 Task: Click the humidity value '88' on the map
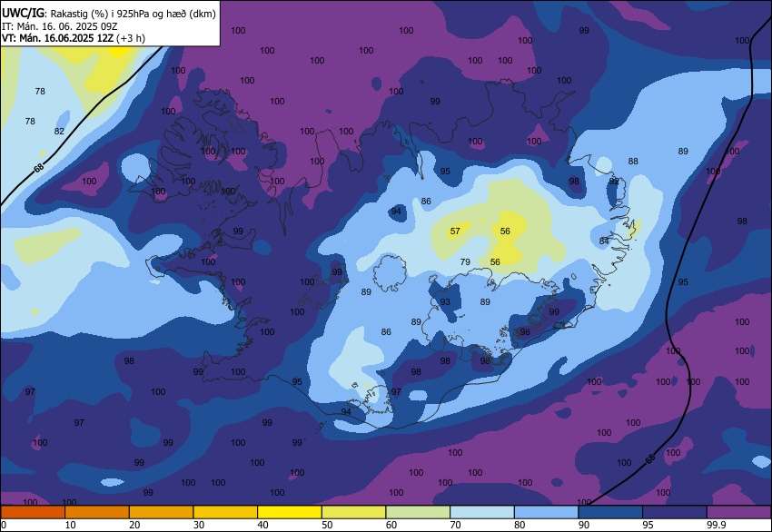pos(633,161)
